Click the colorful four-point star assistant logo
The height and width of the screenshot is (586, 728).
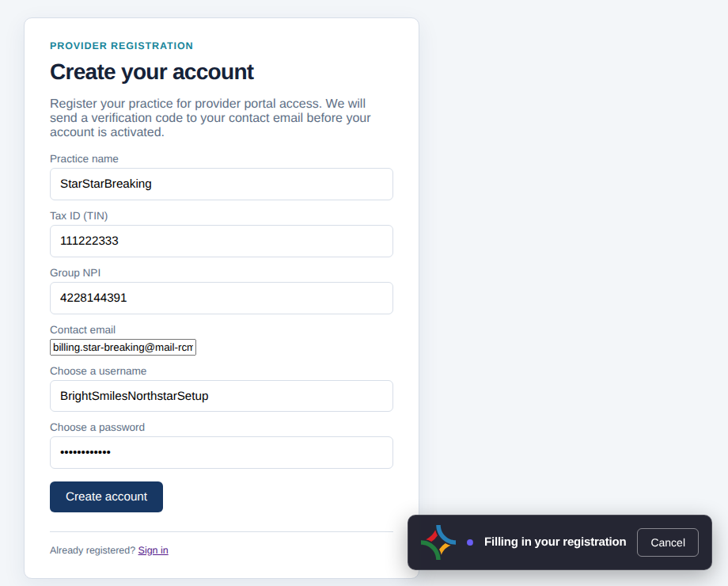[x=438, y=542]
